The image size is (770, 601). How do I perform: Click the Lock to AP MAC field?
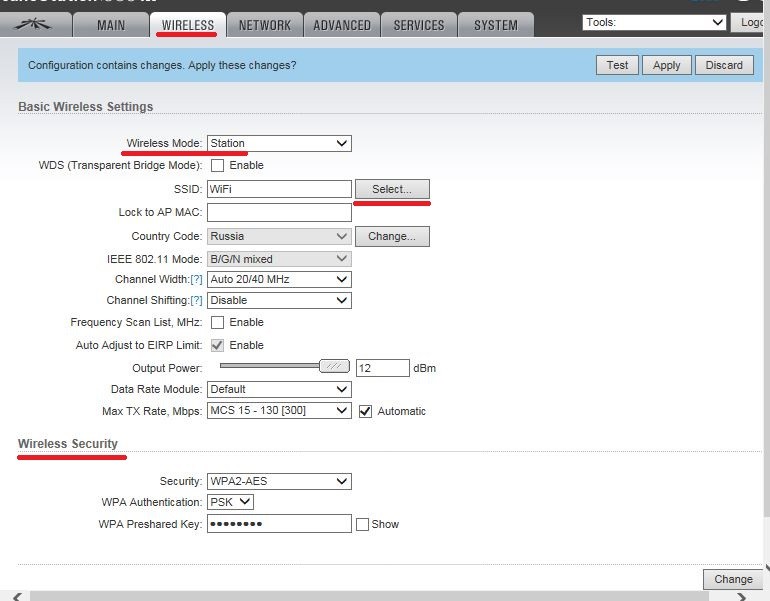(x=279, y=212)
